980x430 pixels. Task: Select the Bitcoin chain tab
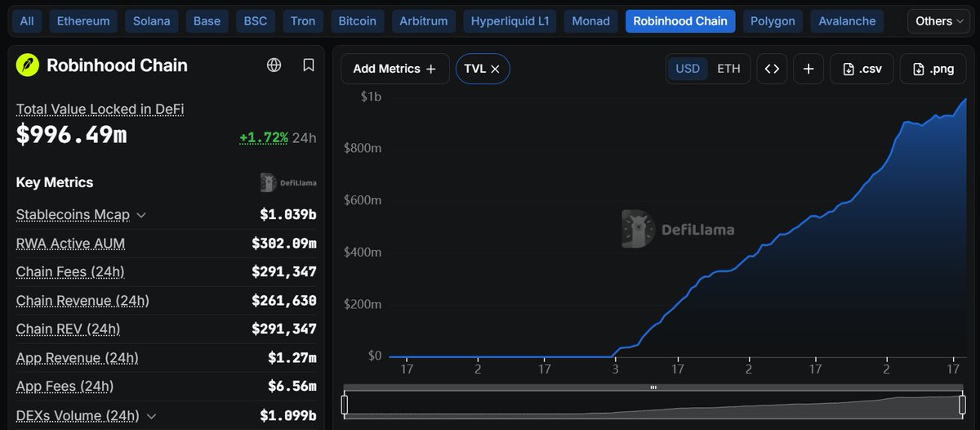click(357, 21)
